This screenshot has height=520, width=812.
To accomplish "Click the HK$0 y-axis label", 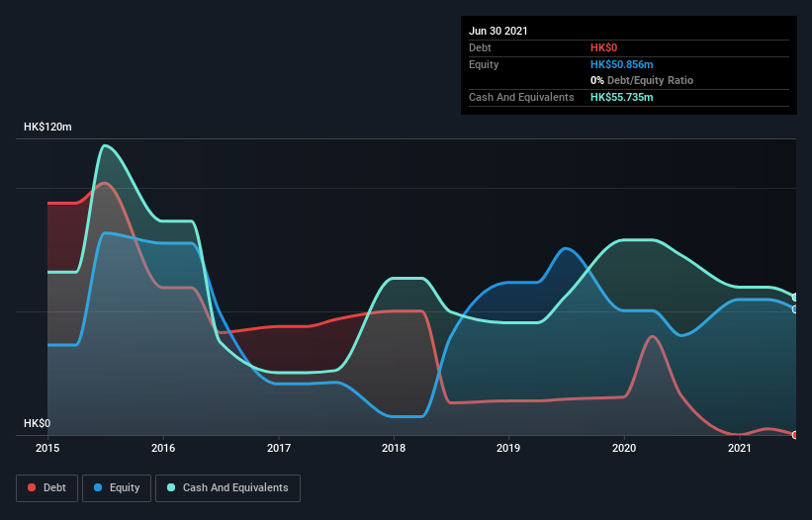I will [x=38, y=423].
